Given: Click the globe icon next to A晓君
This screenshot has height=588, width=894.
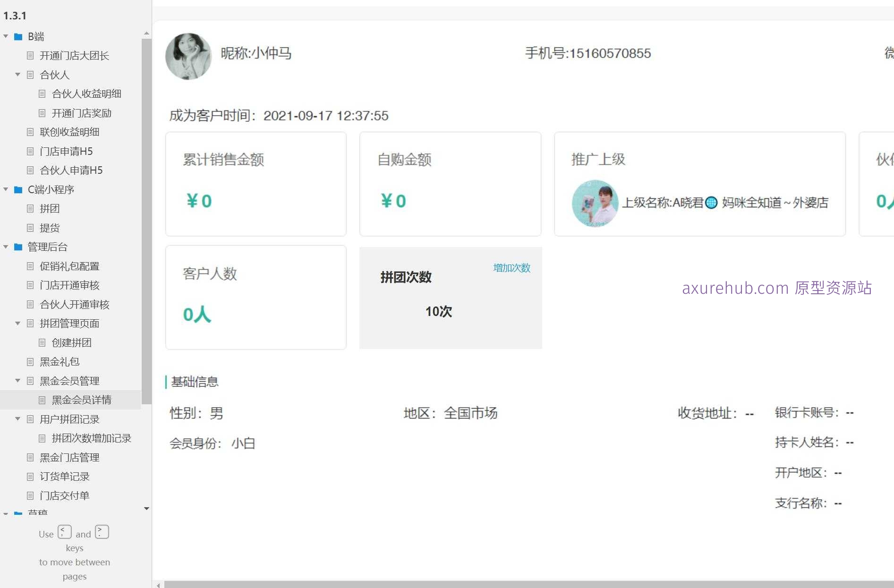Looking at the screenshot, I should point(711,203).
